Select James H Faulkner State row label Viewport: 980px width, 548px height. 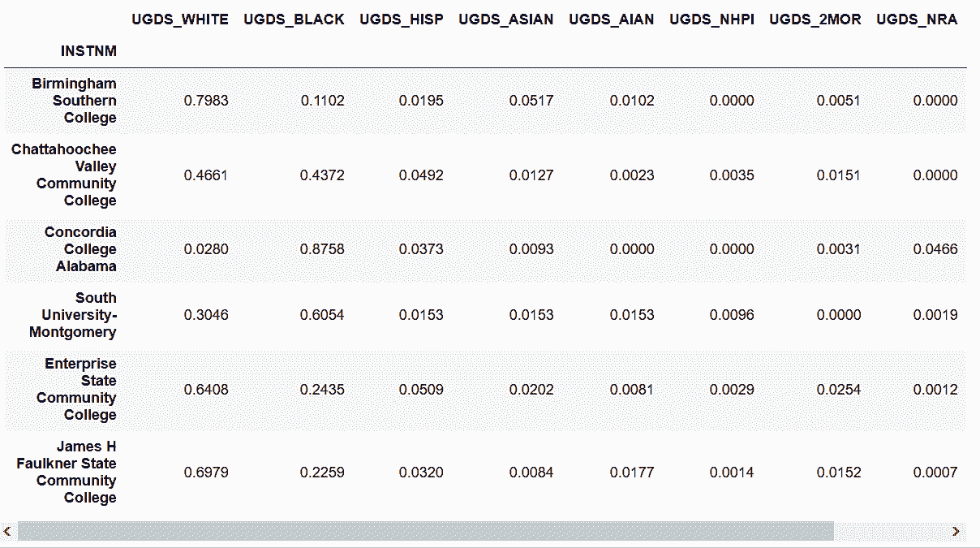67,472
